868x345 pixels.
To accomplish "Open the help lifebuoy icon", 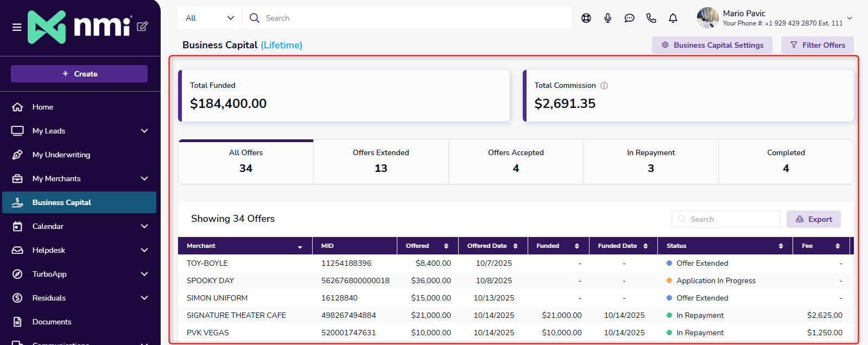I will click(x=586, y=18).
